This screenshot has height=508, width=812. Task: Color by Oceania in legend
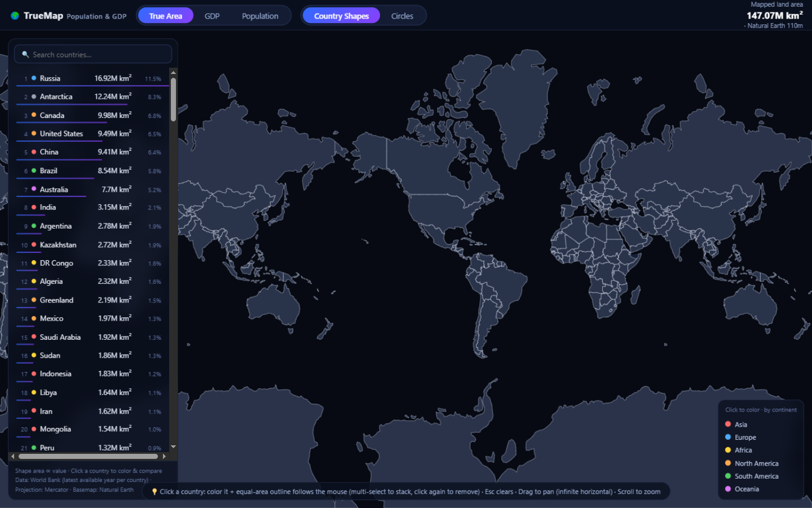click(742, 489)
